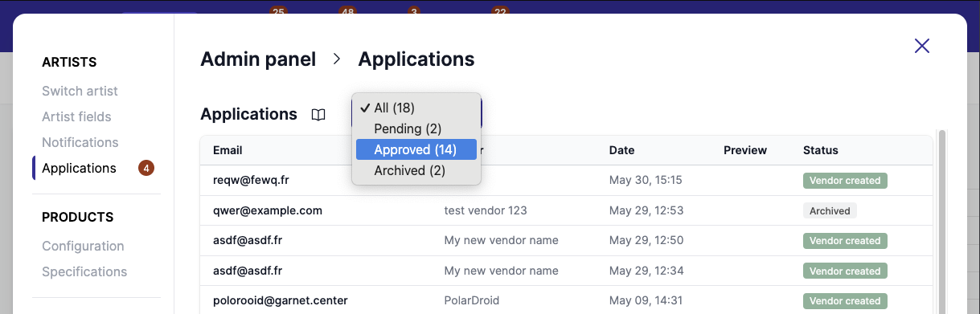Click the applications table vertical scrollbar
Screen dimensions: 980x314
942,221
